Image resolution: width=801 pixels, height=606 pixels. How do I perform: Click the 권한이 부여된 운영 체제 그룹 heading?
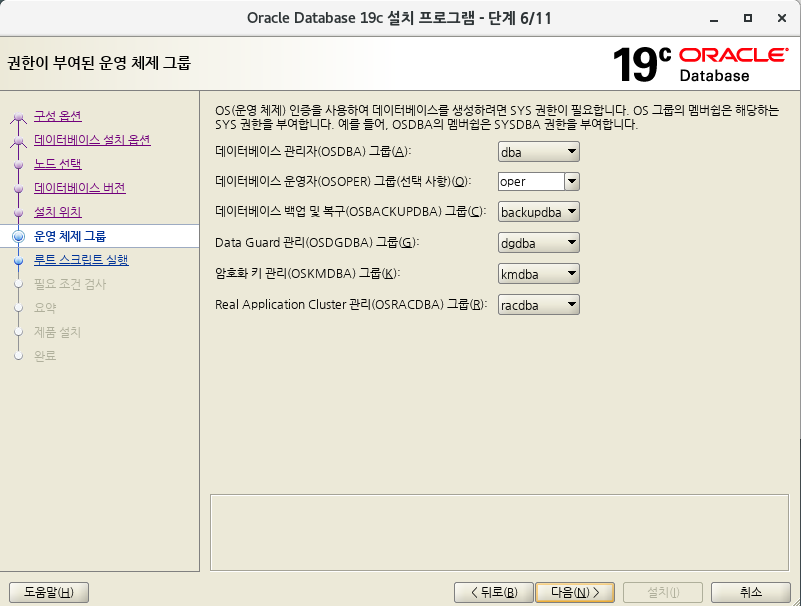pos(99,63)
